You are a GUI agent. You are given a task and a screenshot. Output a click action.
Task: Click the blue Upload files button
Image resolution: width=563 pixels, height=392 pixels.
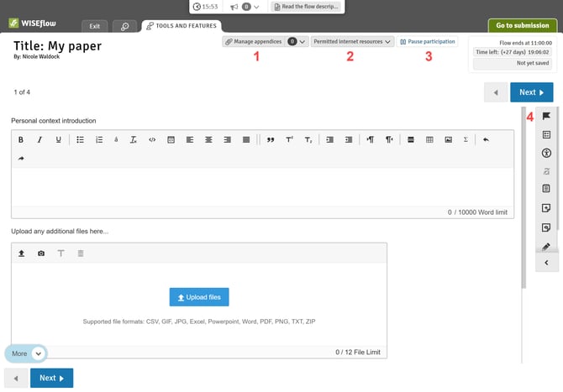199,297
